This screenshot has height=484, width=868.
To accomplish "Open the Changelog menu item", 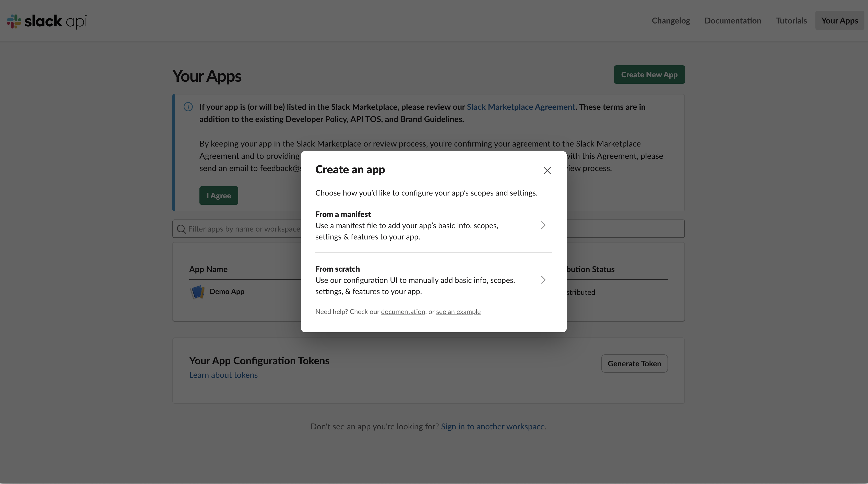I will 671,20.
